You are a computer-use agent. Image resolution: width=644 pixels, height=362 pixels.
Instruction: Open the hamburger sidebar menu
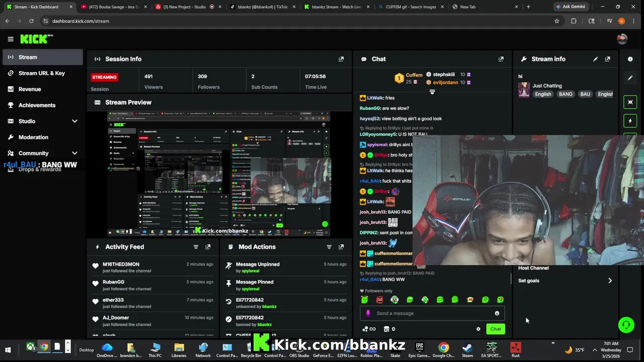tap(11, 39)
